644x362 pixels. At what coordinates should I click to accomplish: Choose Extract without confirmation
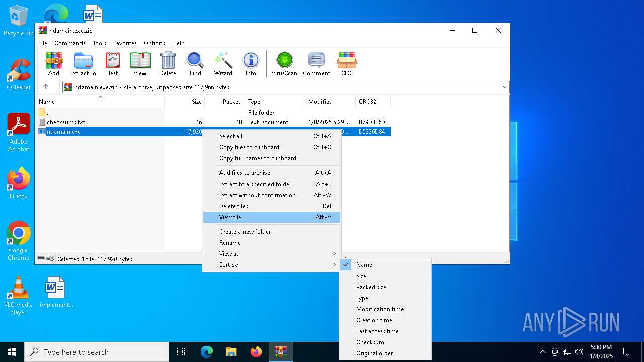(x=272, y=195)
